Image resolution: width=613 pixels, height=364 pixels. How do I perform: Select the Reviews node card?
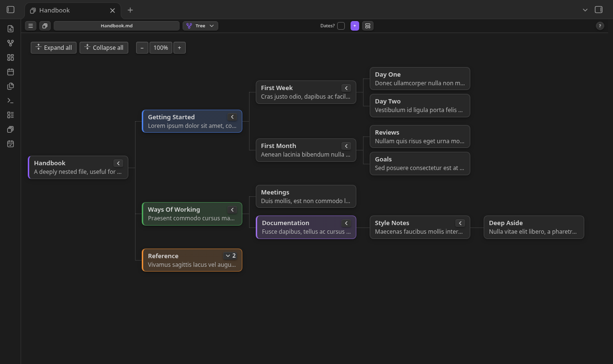point(420,136)
